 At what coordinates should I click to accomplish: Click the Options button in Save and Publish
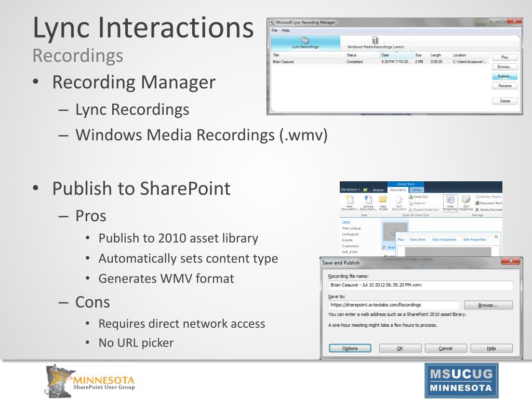pyautogui.click(x=350, y=349)
